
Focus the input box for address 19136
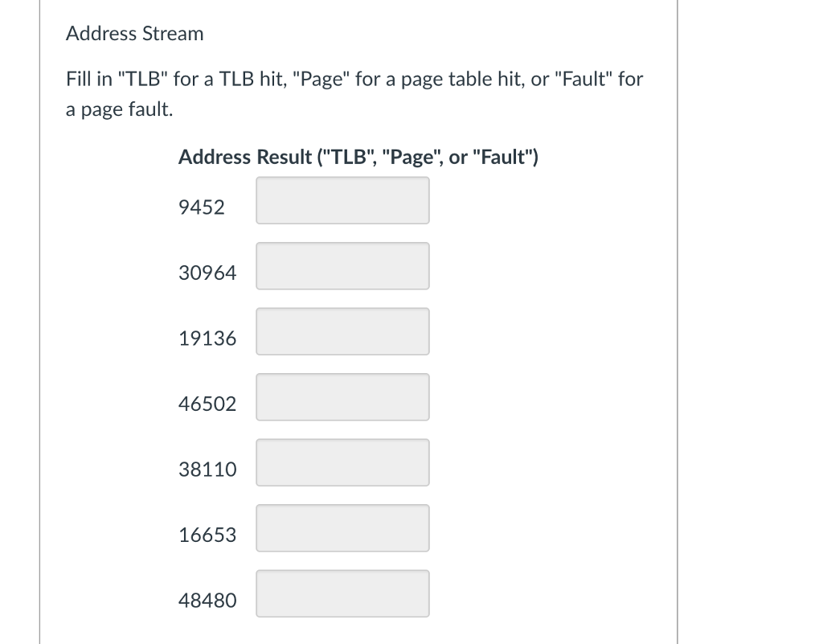[342, 332]
